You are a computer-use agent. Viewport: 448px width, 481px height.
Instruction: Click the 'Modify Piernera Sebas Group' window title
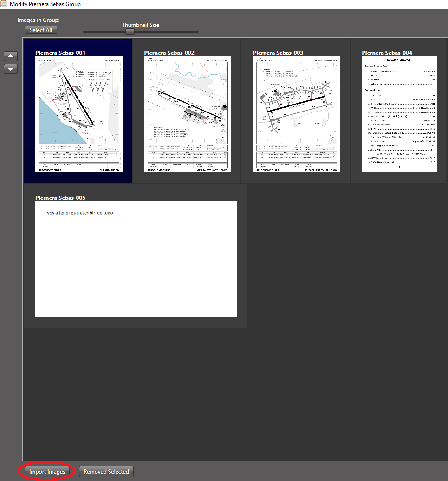(45, 4)
